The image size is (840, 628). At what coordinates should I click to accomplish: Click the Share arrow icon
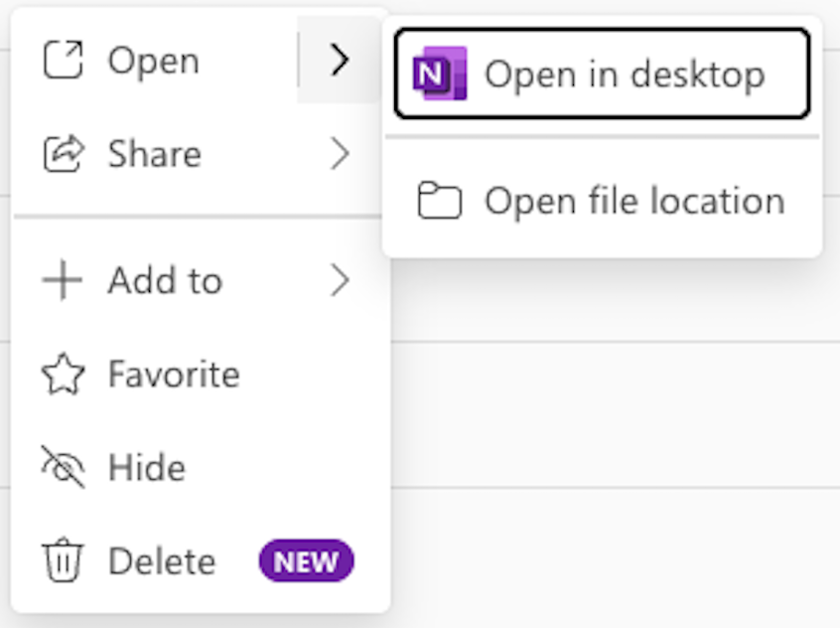(64, 154)
